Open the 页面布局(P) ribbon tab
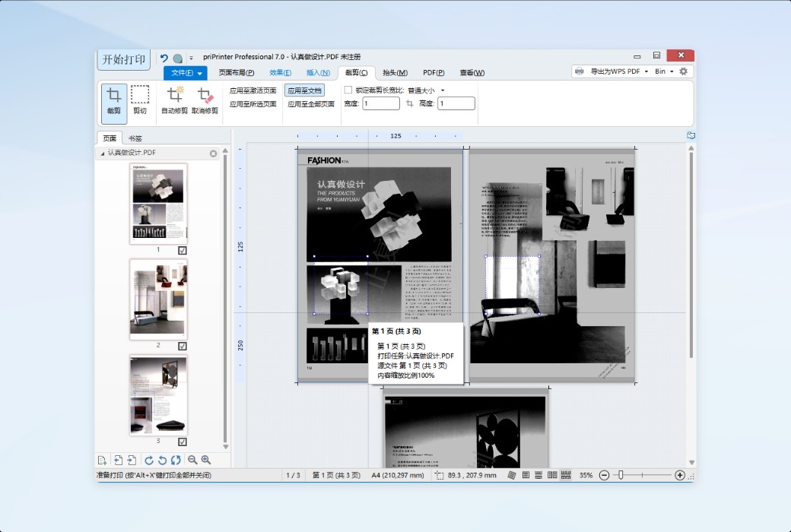Viewport: 791px width, 532px height. click(x=236, y=73)
